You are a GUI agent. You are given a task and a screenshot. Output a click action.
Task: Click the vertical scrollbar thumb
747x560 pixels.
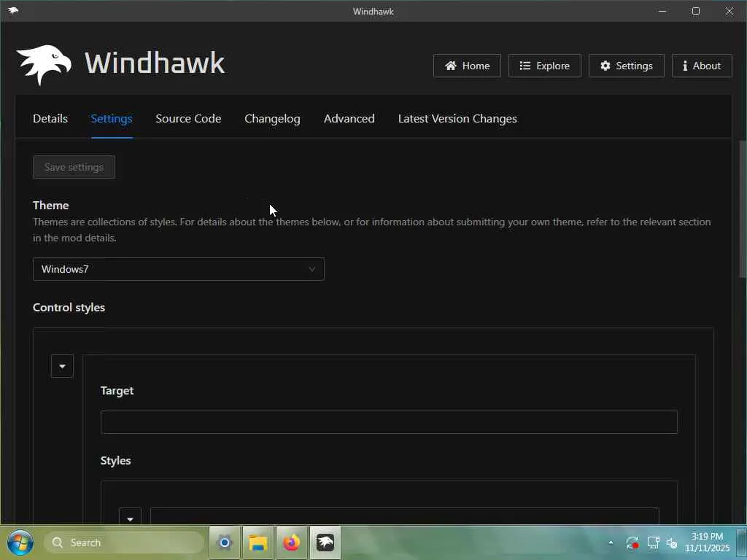742,209
